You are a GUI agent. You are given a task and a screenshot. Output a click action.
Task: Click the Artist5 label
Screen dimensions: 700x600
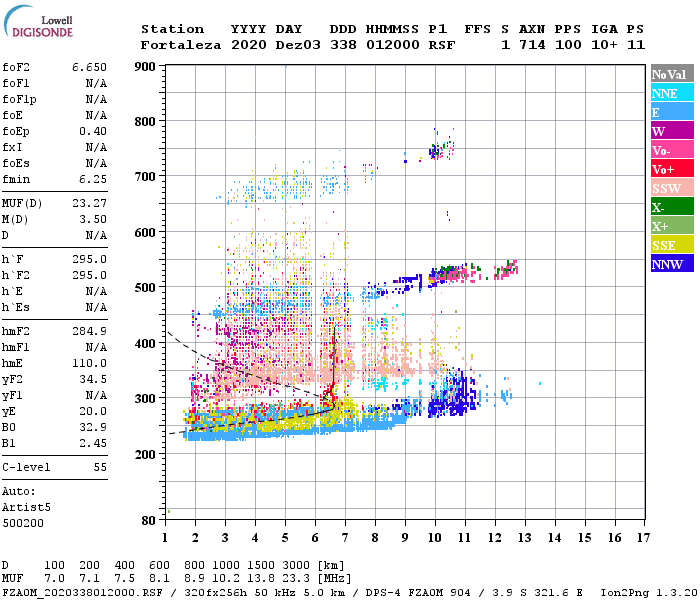pos(26,508)
